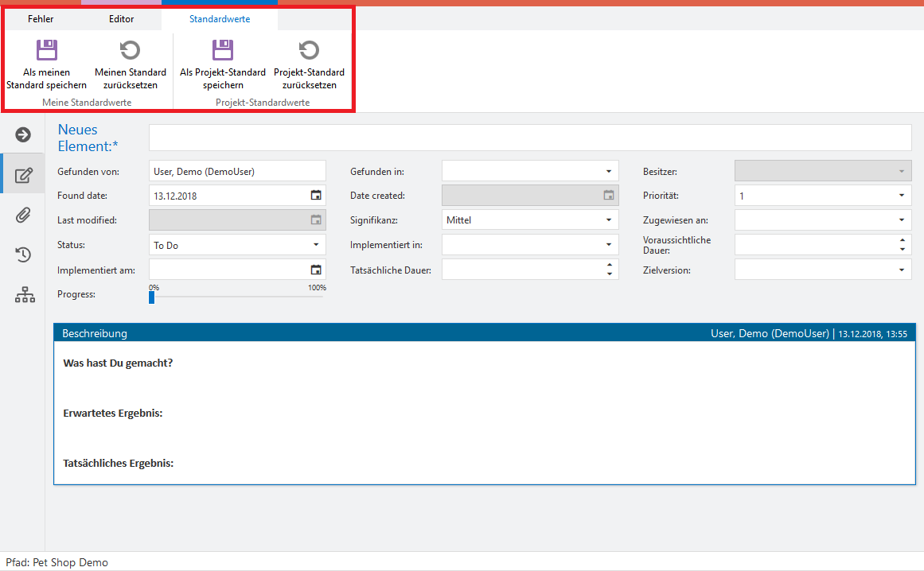Switch to the Editor tab

(x=121, y=19)
